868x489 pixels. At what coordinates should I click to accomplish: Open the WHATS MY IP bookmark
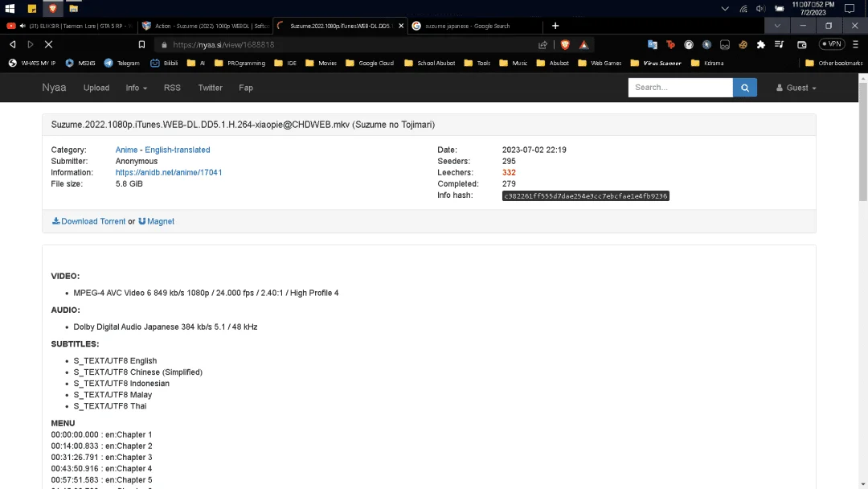(32, 63)
